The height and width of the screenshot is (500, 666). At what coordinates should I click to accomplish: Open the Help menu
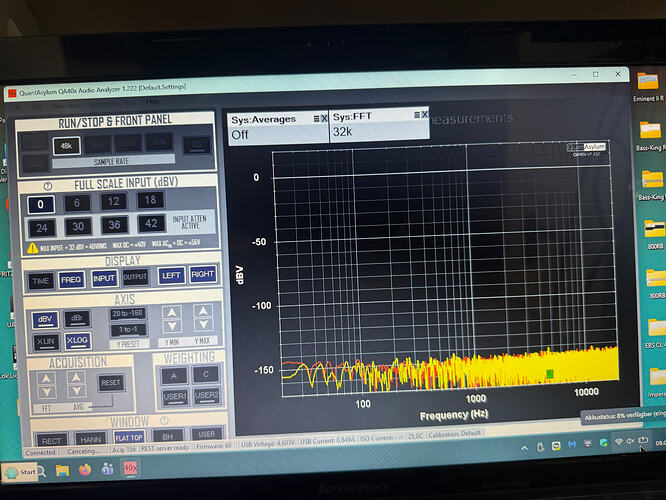click(152, 102)
